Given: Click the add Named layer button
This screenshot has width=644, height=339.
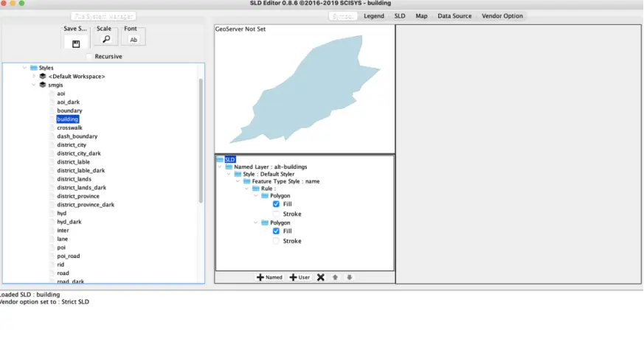Looking at the screenshot, I should point(269,277).
